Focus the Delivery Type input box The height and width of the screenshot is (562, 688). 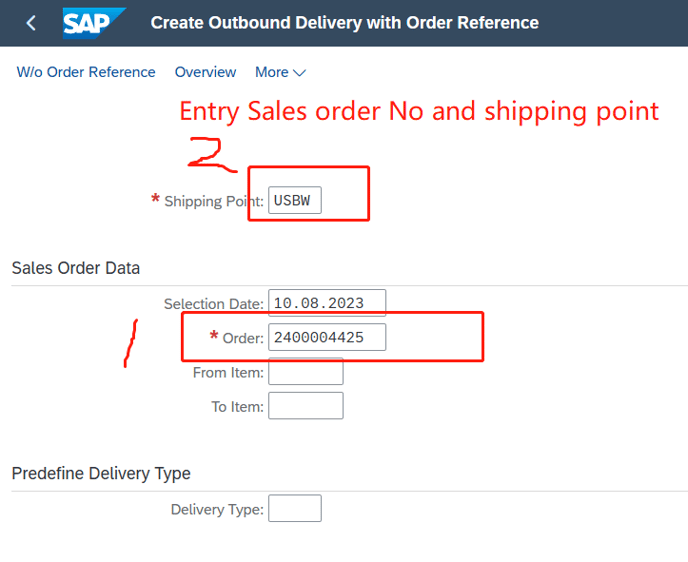pyautogui.click(x=295, y=509)
